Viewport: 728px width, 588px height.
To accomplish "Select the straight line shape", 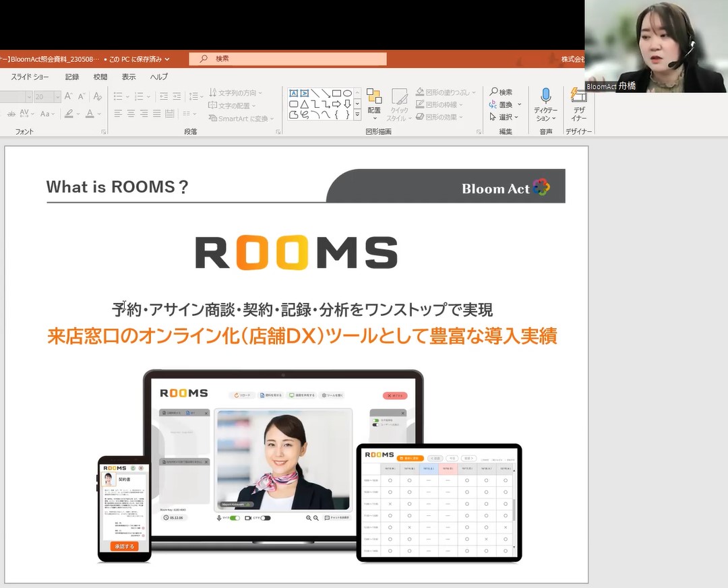I will coord(315,93).
